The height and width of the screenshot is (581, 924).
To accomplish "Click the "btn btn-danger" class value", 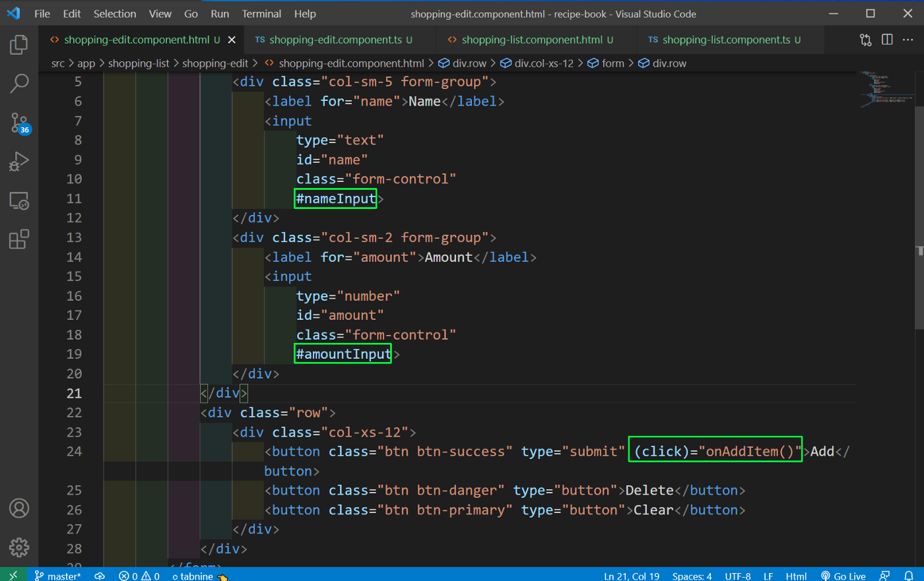I will point(441,491).
